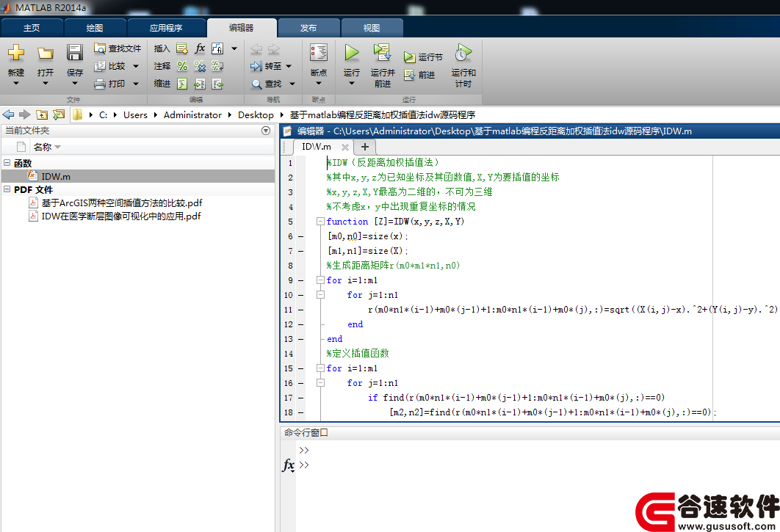Viewport: 780px width, 532px height.
Task: Click the 保存 (Save) floppy disk icon
Action: click(75, 52)
